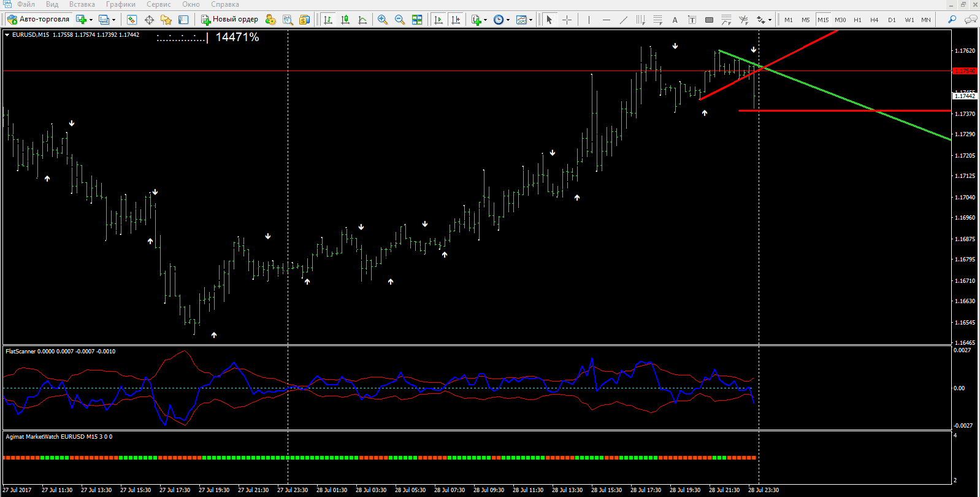Screen dimensions: 980x497
Task: Select the arrows drawing icon
Action: click(x=761, y=20)
